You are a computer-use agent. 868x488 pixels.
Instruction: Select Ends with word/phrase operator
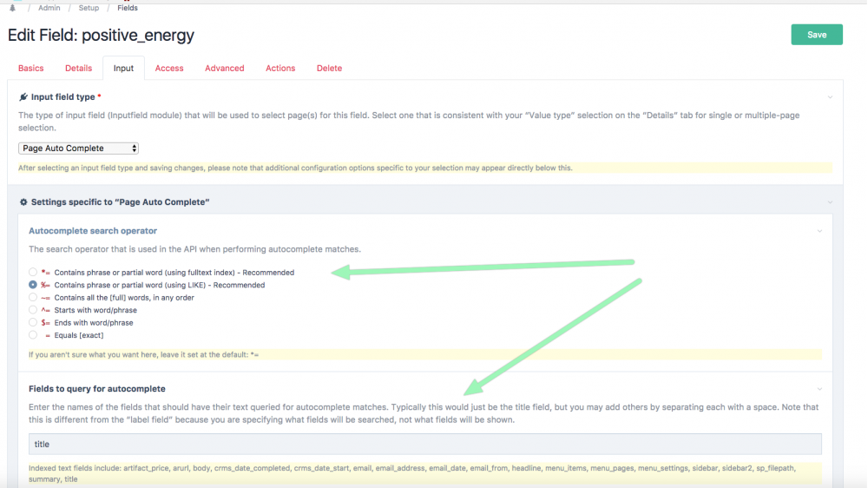point(33,322)
